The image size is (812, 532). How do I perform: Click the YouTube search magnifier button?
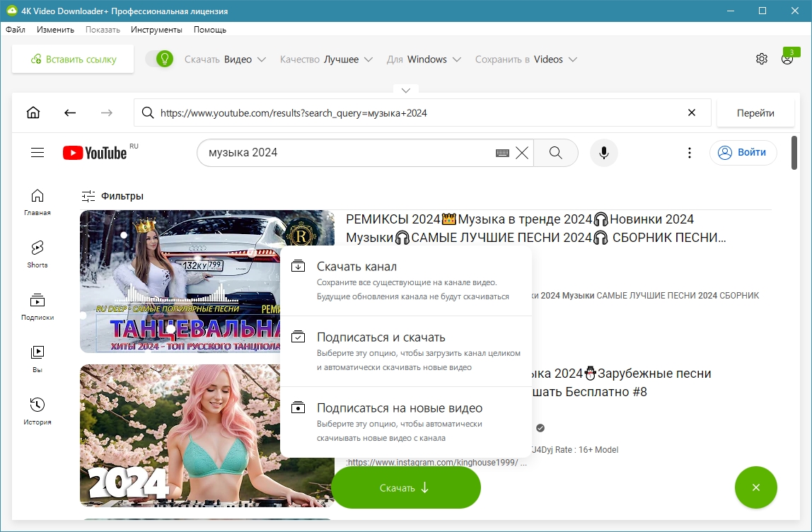click(x=555, y=153)
